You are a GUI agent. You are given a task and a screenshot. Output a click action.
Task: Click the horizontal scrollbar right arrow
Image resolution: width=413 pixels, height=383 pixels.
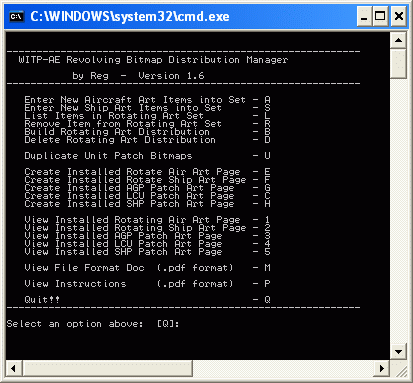point(382,368)
